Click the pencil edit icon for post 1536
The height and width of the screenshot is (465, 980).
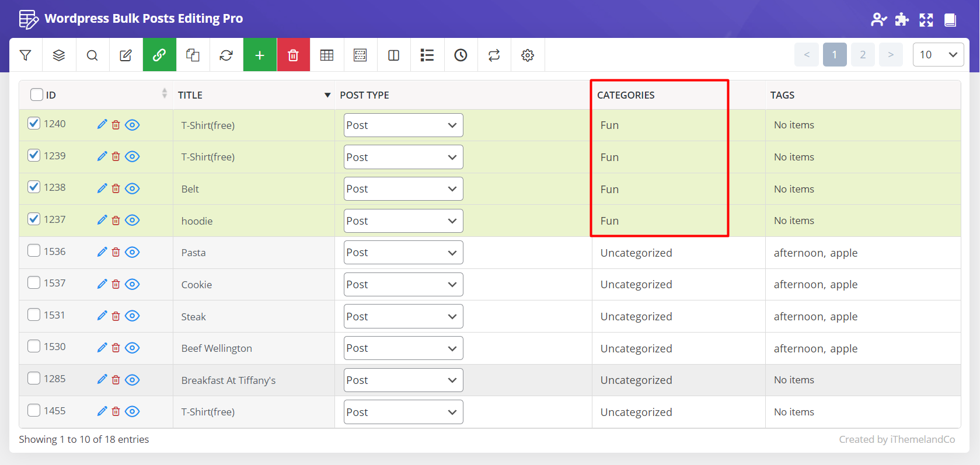(102, 251)
